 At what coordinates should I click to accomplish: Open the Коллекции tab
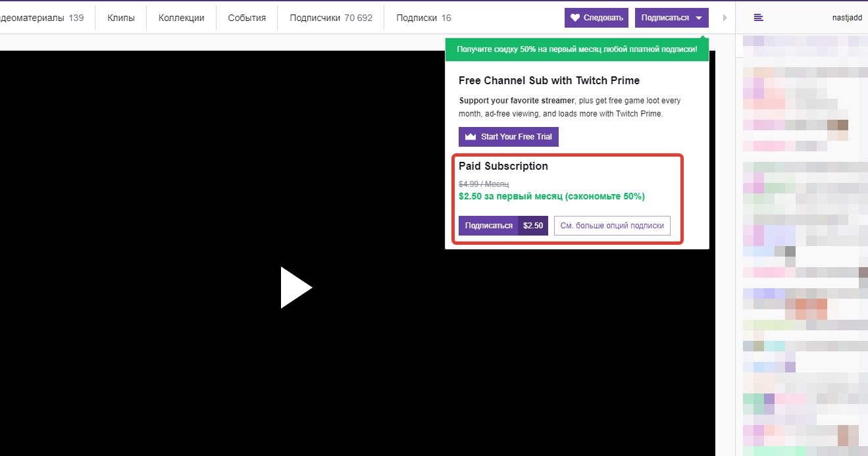[x=182, y=18]
